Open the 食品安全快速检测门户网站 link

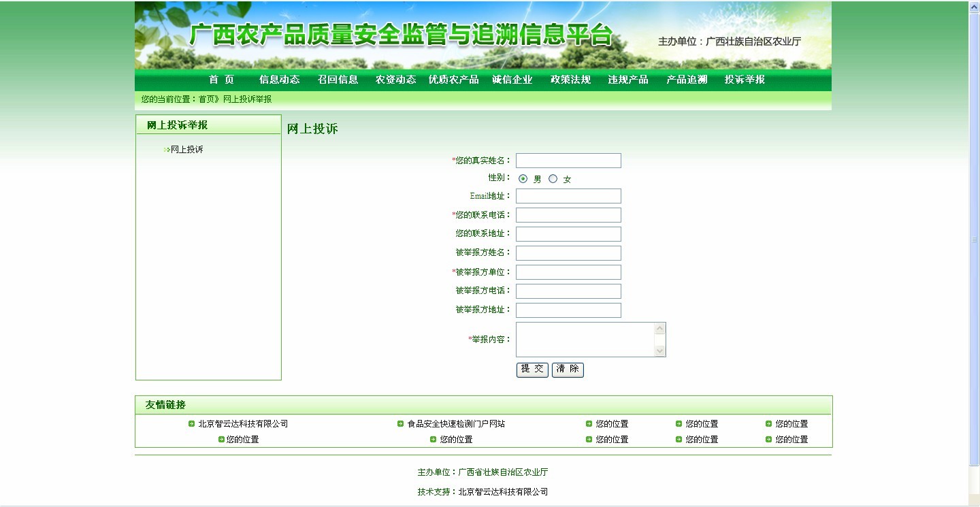tap(456, 424)
